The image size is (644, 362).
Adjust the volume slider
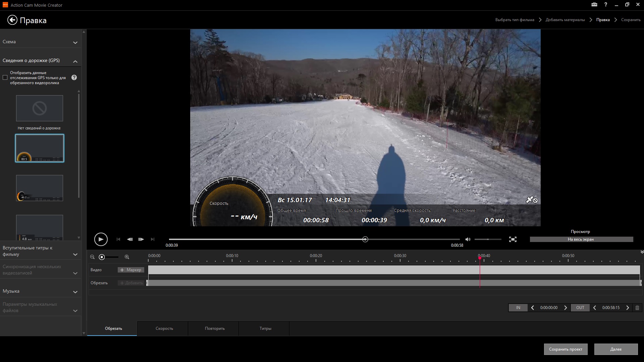pos(488,239)
